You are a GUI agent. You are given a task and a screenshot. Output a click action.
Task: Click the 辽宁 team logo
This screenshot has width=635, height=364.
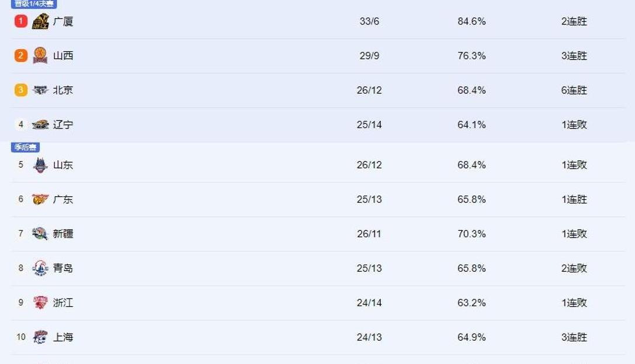pos(40,124)
